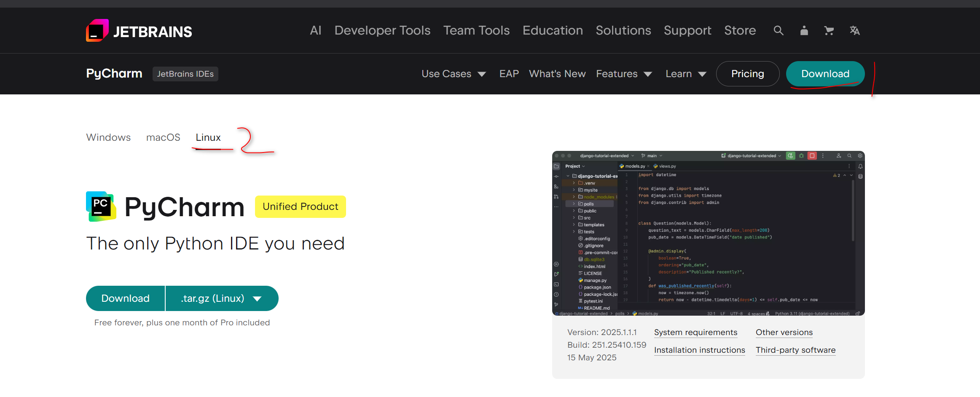Image resolution: width=980 pixels, height=397 pixels.
Task: Open the Other versions link
Action: (x=784, y=333)
